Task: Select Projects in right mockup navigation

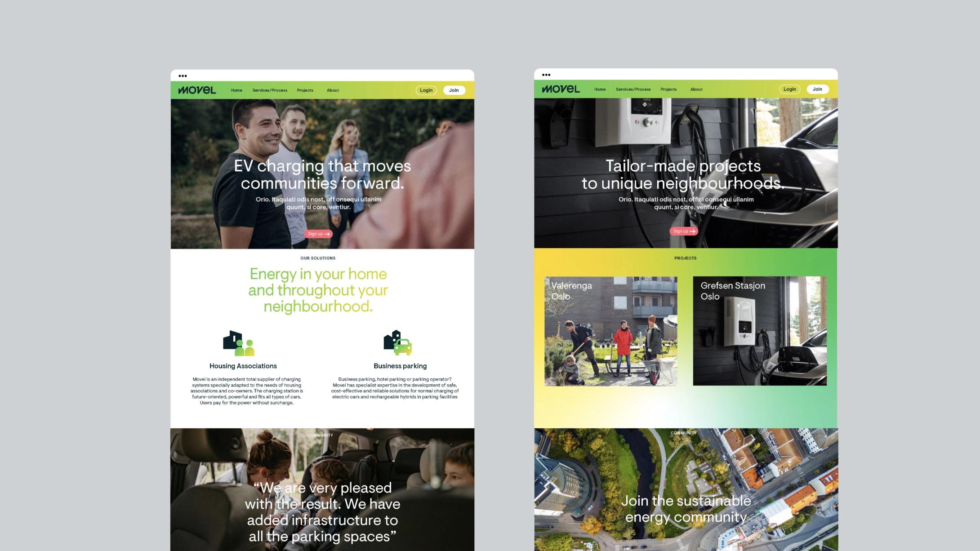Action: click(x=668, y=89)
